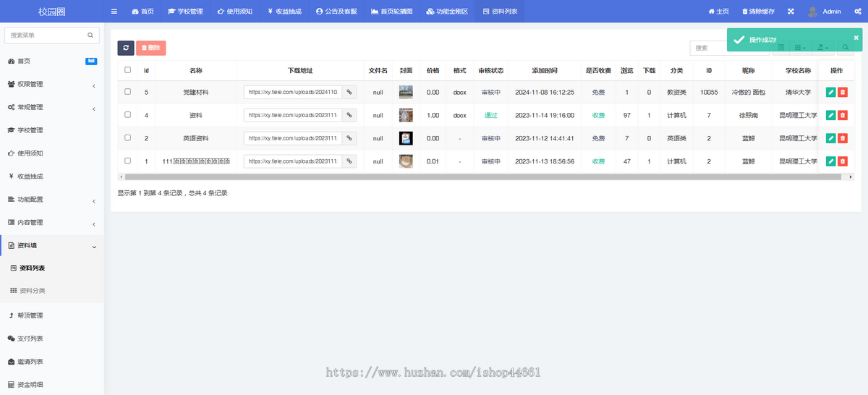Tick the checkbox for the id 4 资料 row
This screenshot has width=868, height=395.
point(128,115)
